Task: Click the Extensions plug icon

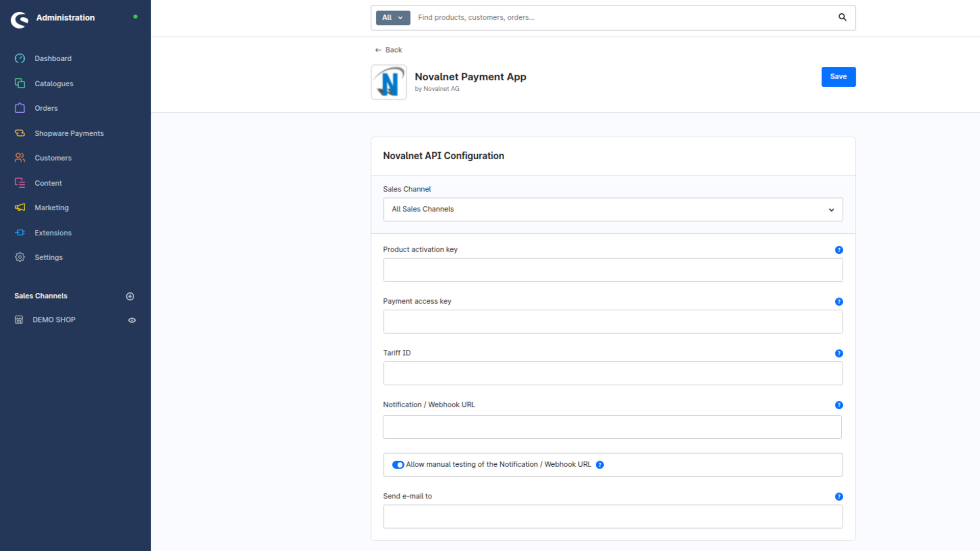Action: click(x=20, y=232)
